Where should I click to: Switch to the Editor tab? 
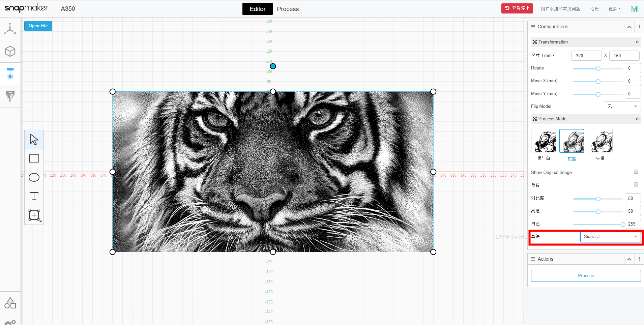click(258, 9)
